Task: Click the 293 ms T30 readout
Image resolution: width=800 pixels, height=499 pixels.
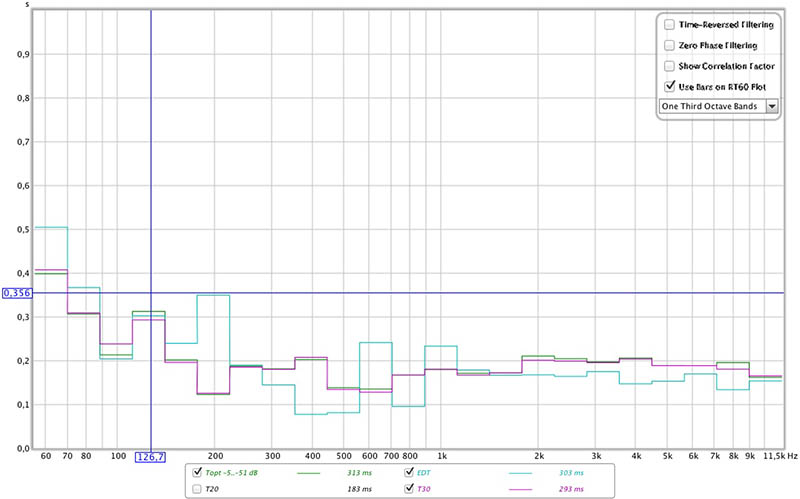Action: click(x=570, y=488)
